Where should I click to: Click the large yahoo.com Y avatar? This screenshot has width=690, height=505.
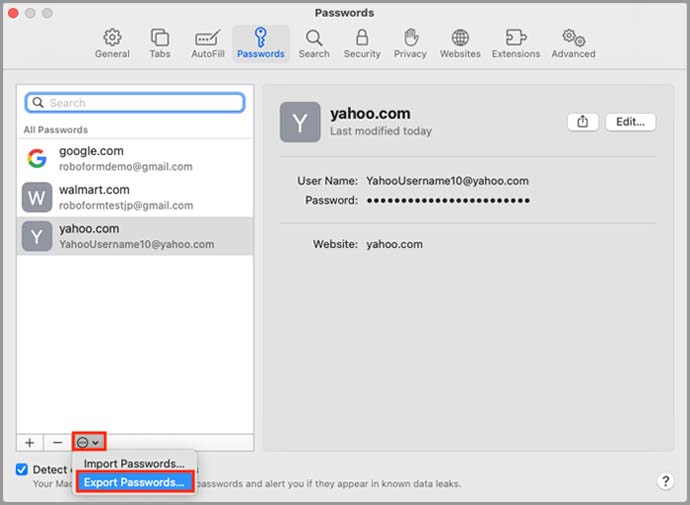300,122
